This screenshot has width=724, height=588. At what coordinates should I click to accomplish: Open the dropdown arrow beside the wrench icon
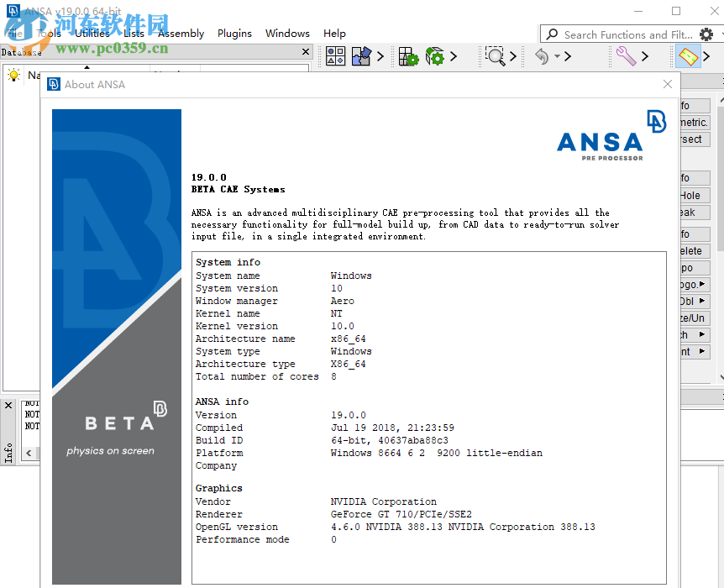pyautogui.click(x=645, y=55)
